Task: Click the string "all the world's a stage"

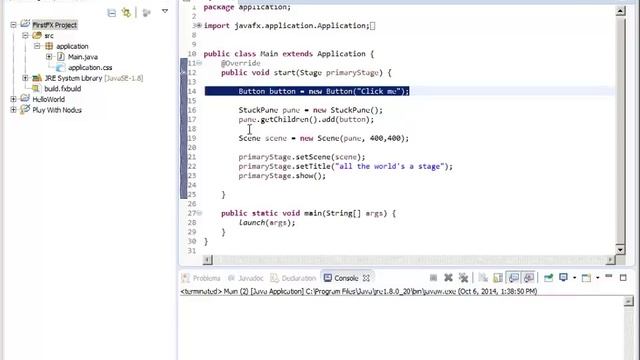Action: 389,166
